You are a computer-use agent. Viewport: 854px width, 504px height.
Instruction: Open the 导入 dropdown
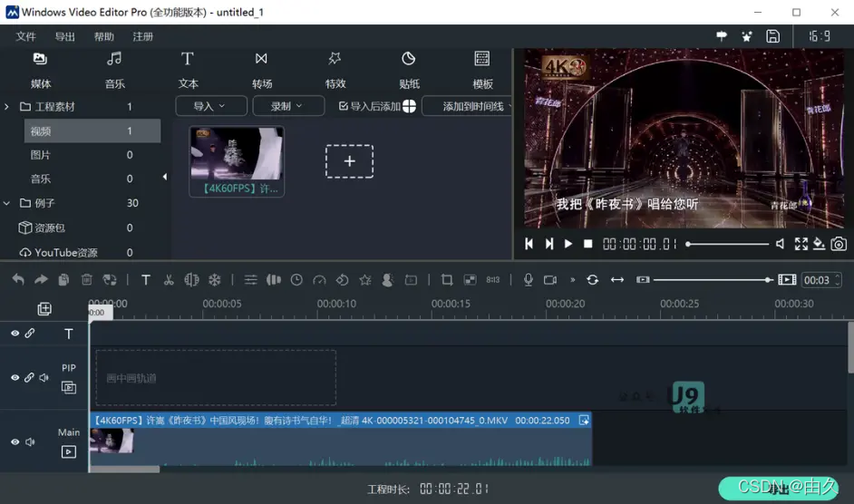coord(211,106)
